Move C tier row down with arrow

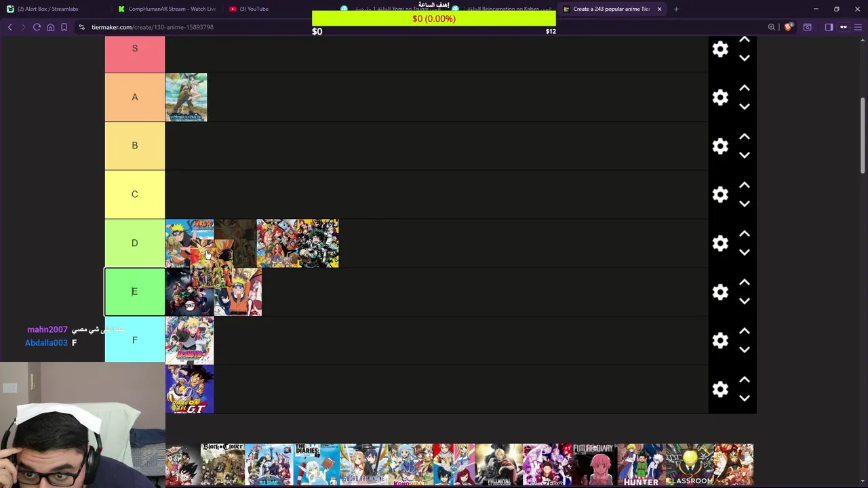(x=744, y=204)
